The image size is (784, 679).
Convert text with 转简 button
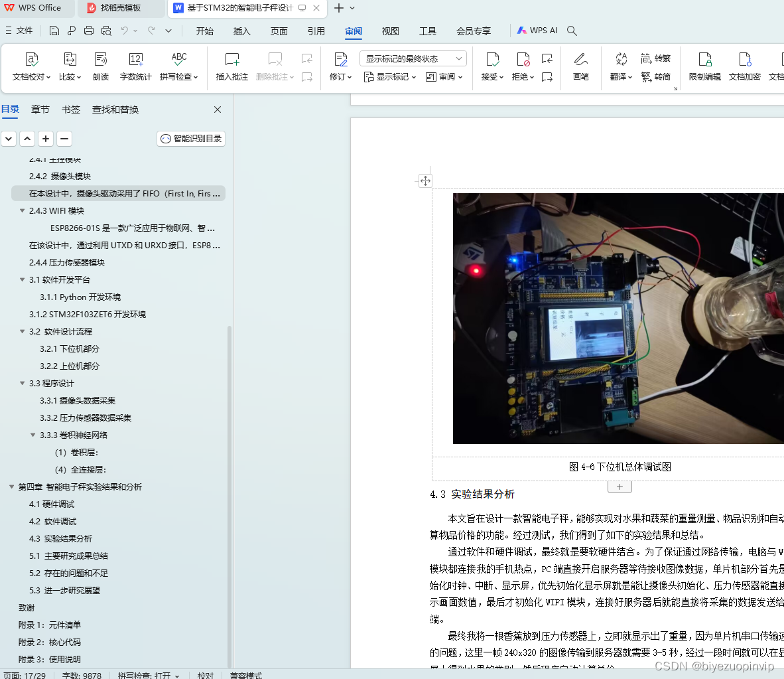click(x=655, y=76)
